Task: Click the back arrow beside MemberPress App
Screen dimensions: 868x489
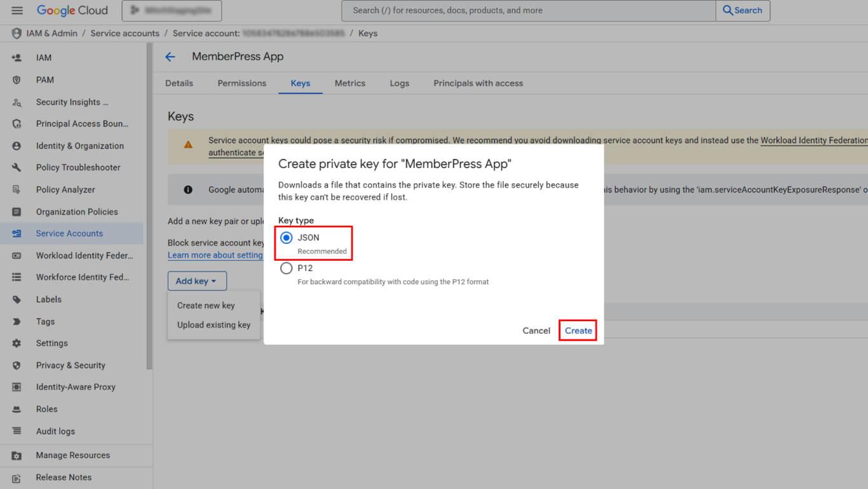Action: coord(170,57)
